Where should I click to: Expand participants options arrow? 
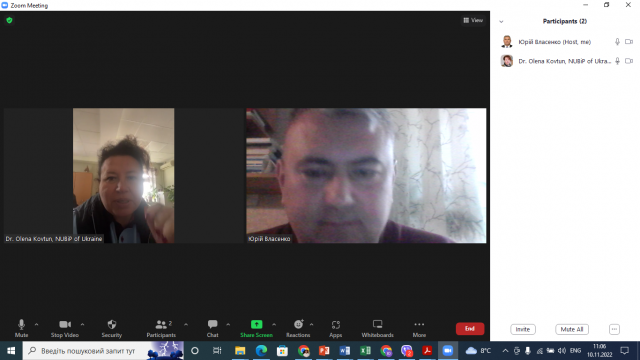[186, 324]
